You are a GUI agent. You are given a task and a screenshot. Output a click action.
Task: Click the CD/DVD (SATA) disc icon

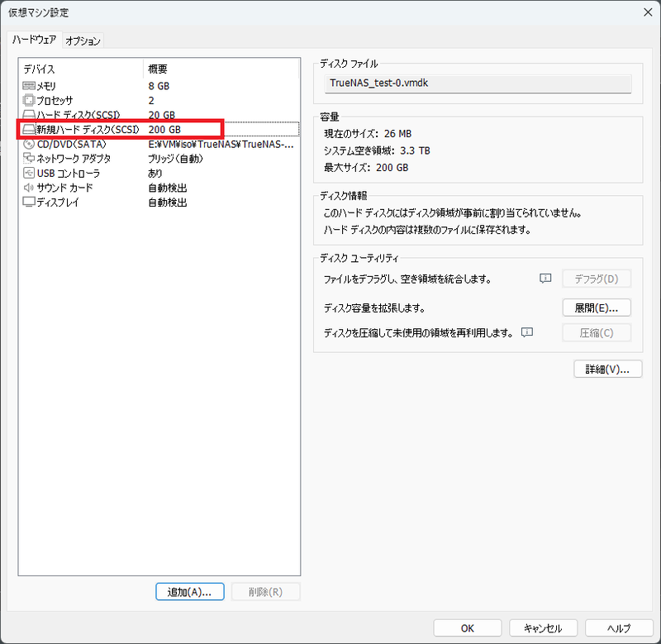tap(29, 144)
